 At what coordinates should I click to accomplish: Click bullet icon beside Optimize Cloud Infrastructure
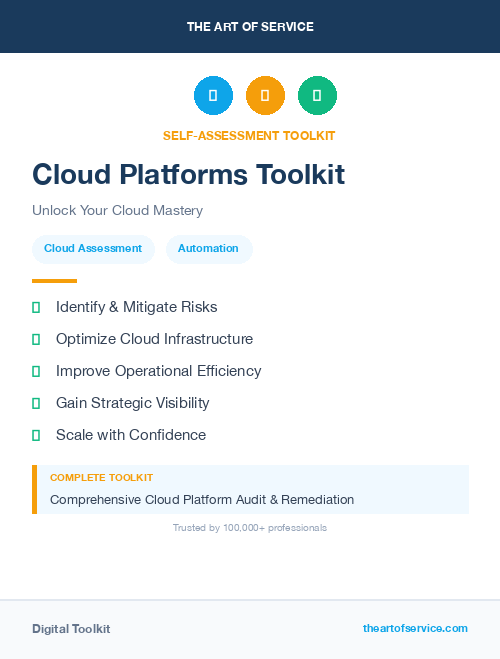click(36, 340)
